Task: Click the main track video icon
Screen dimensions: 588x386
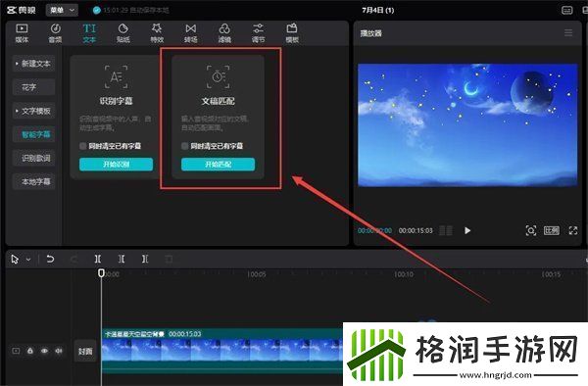Action: pyautogui.click(x=16, y=351)
